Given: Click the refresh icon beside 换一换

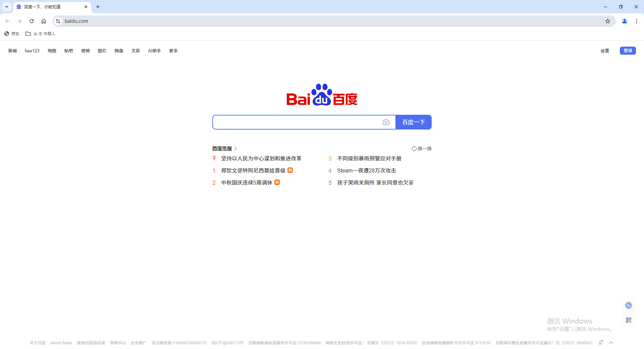Looking at the screenshot, I should tap(414, 149).
